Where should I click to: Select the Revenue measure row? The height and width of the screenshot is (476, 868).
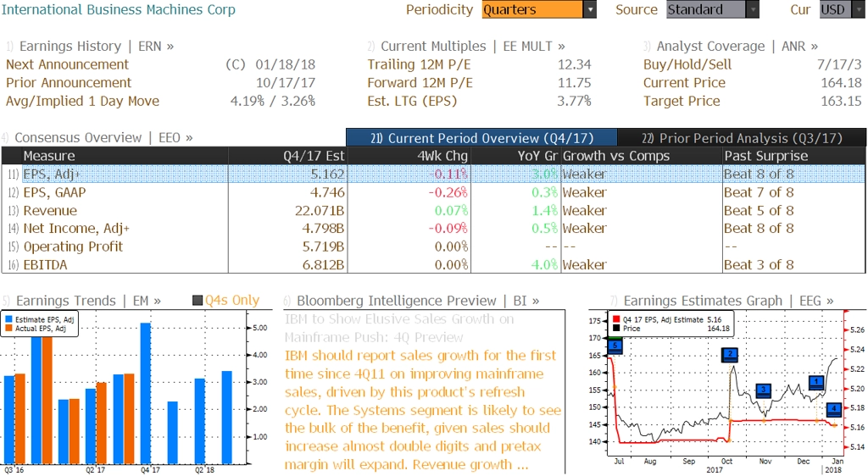point(433,211)
